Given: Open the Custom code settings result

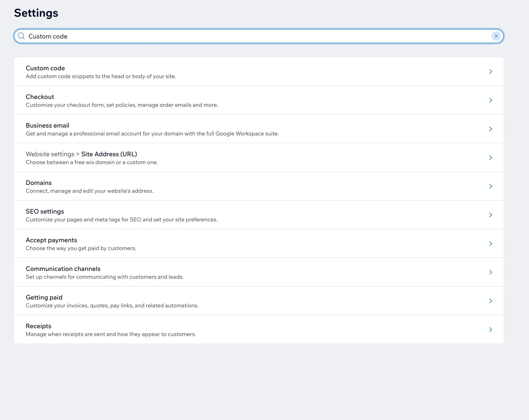Looking at the screenshot, I should (45, 68).
